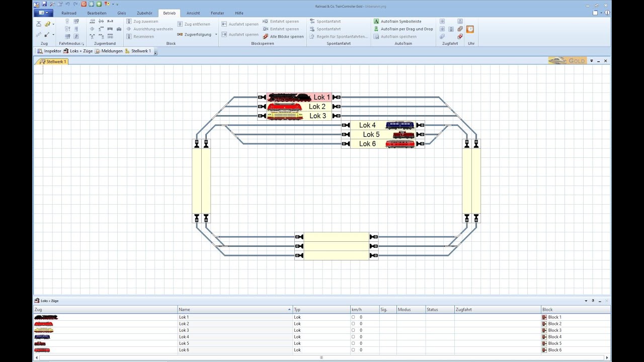Click the Block 1 icon in table
The width and height of the screenshot is (644, 362).
544,317
